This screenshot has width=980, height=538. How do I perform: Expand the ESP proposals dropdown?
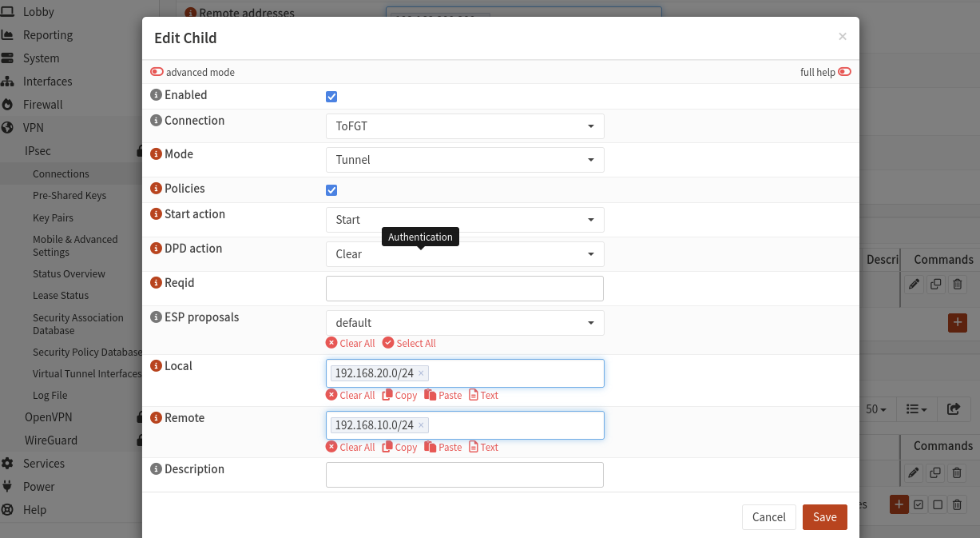(465, 323)
